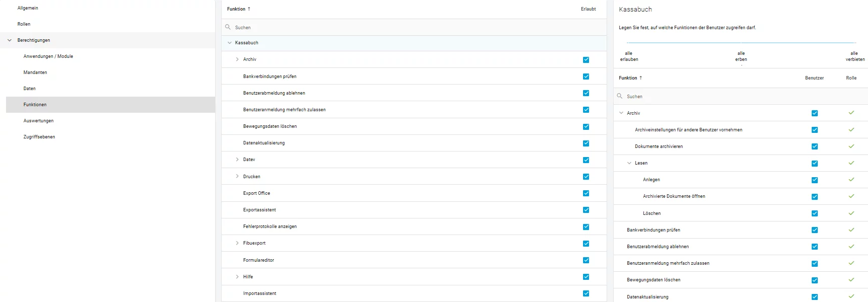868x302 pixels.
Task: Choose alle erlauben option
Action: coord(629,56)
